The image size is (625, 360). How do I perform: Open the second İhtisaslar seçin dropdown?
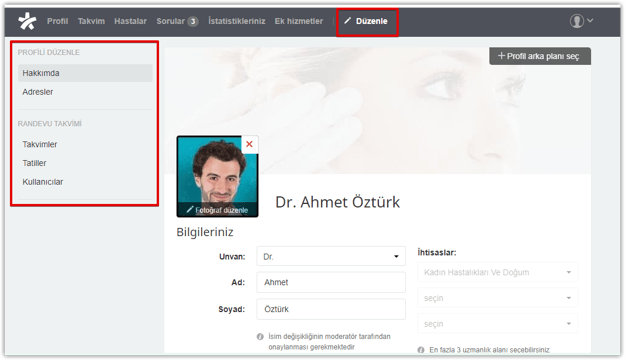497,298
